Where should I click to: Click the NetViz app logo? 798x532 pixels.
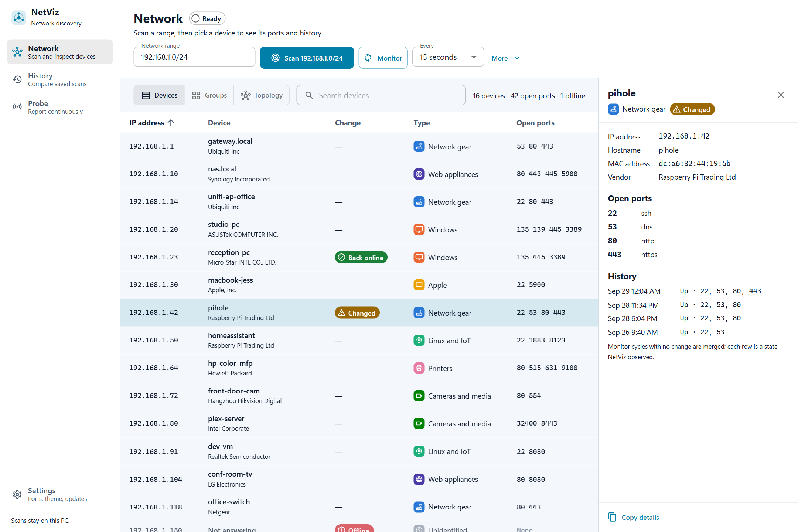tap(18, 17)
